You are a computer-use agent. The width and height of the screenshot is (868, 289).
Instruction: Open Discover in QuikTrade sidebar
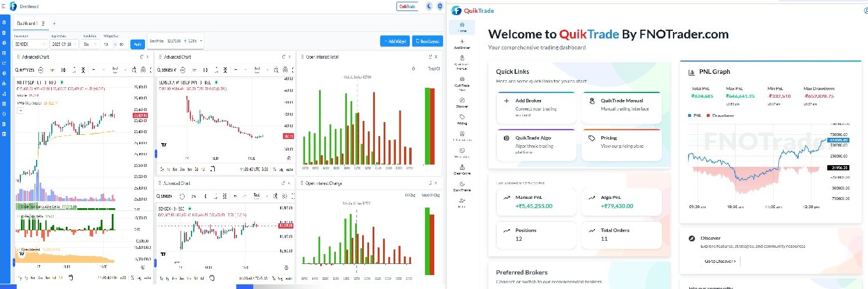pyautogui.click(x=462, y=102)
